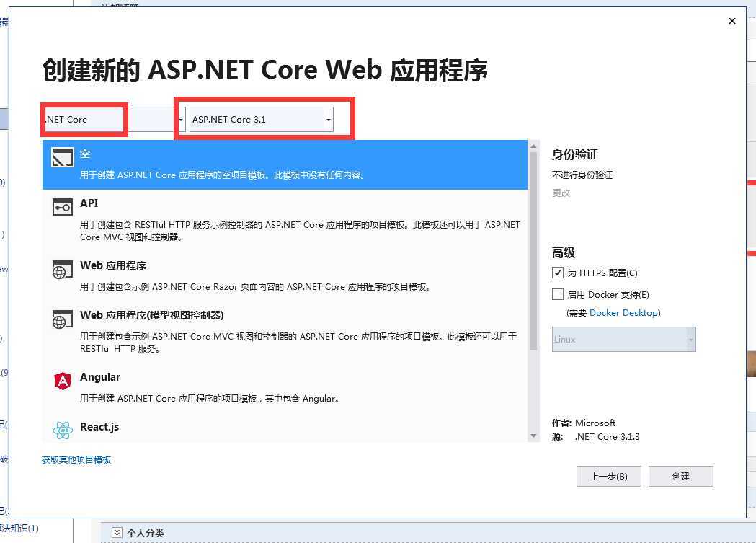Screen dimensions: 756x543
Task: Open the Linux OS dropdown
Action: point(624,339)
